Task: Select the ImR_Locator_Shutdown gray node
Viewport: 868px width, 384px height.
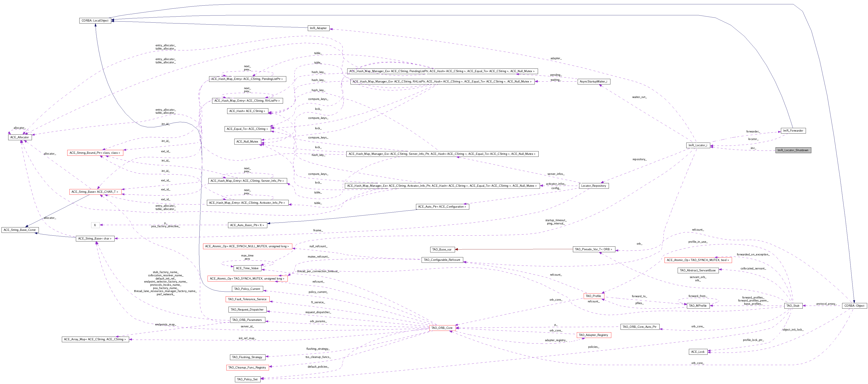Action: click(x=793, y=150)
